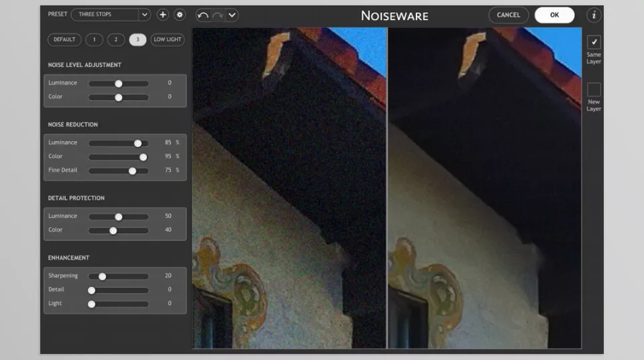The height and width of the screenshot is (360, 644).
Task: Adjust the Sharpening slider
Action: tap(119, 277)
